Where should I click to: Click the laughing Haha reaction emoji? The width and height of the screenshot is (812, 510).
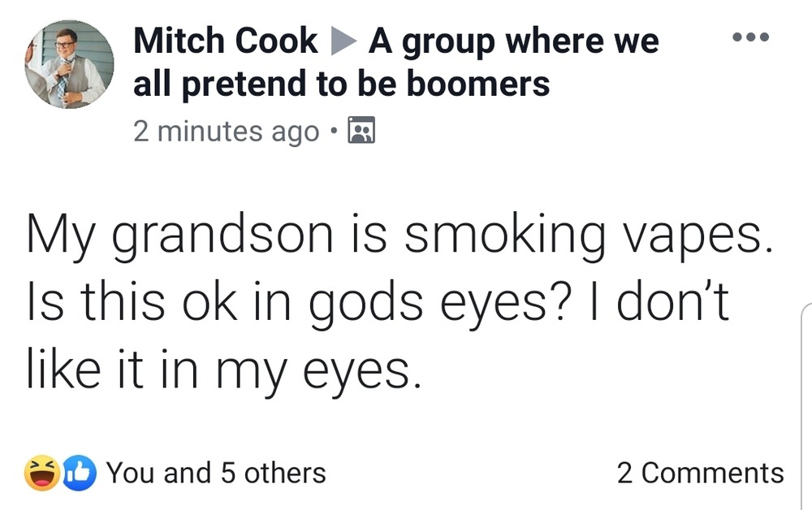(41, 473)
